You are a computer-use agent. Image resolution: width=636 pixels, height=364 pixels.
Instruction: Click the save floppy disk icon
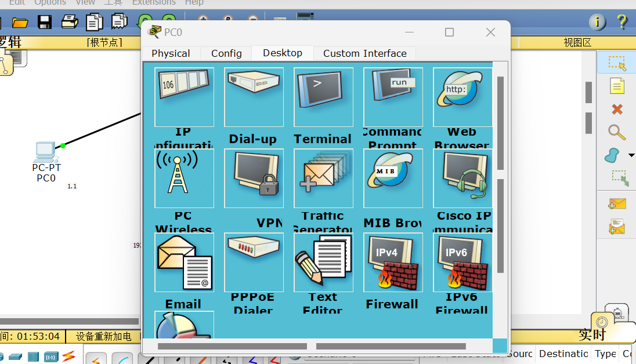[x=45, y=22]
